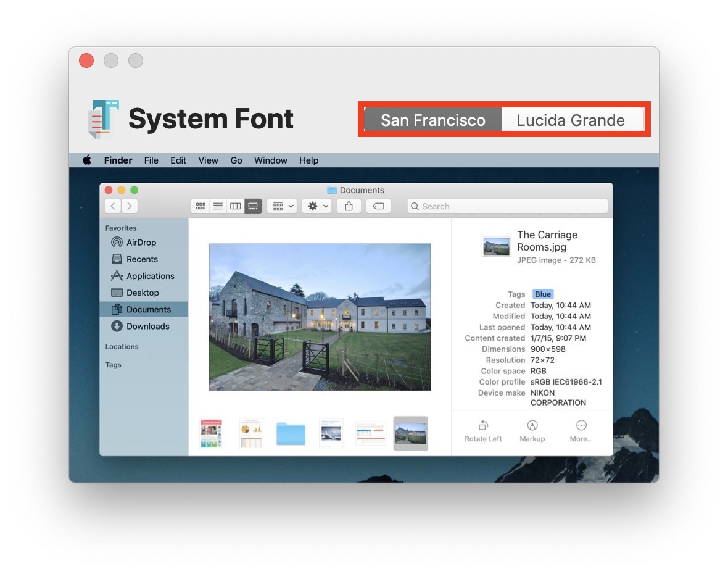Open the Apple menu

[87, 160]
